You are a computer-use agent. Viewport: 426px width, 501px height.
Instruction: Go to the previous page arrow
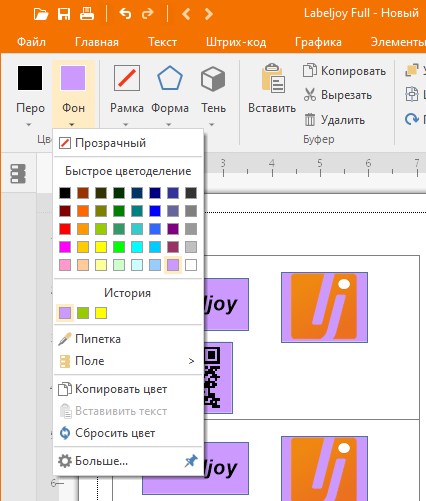pyautogui.click(x=186, y=14)
